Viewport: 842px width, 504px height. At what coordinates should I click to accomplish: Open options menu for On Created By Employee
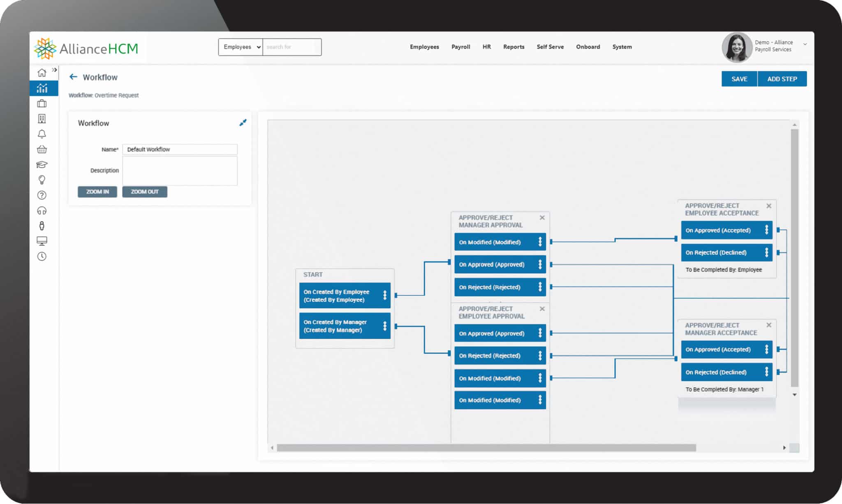click(385, 295)
